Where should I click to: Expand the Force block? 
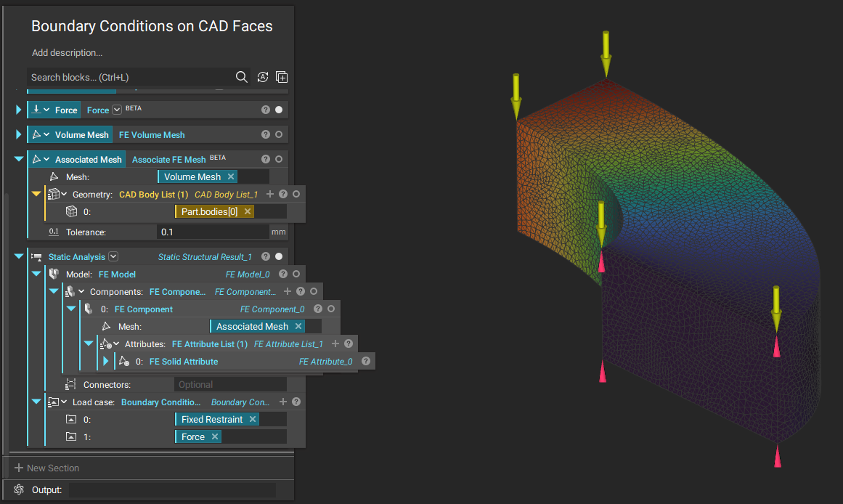[18, 110]
